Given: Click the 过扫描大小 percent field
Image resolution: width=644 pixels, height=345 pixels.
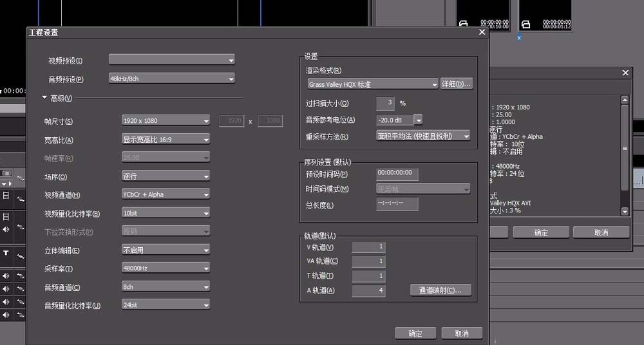Looking at the screenshot, I should click(385, 103).
